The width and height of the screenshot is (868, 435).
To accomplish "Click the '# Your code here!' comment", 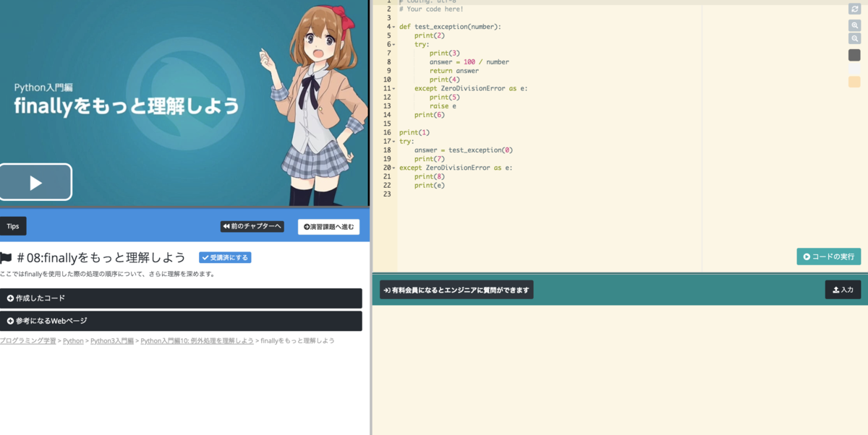I will [431, 9].
